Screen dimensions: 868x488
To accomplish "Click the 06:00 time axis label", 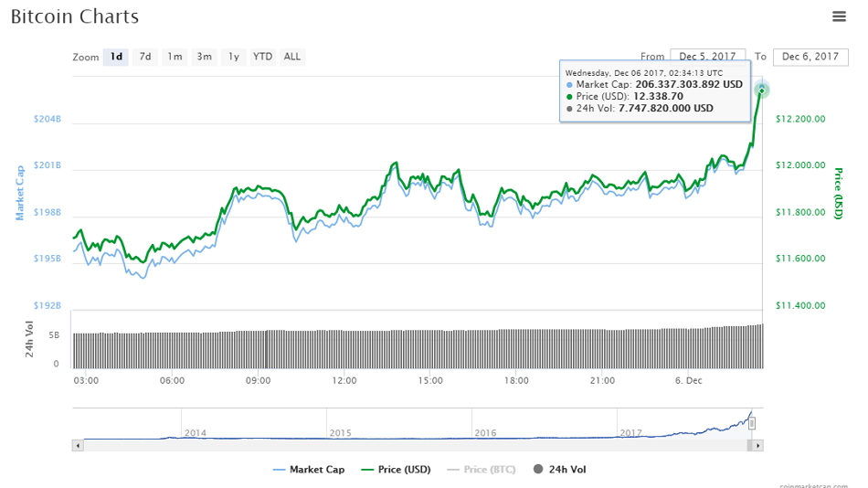I will [x=172, y=380].
